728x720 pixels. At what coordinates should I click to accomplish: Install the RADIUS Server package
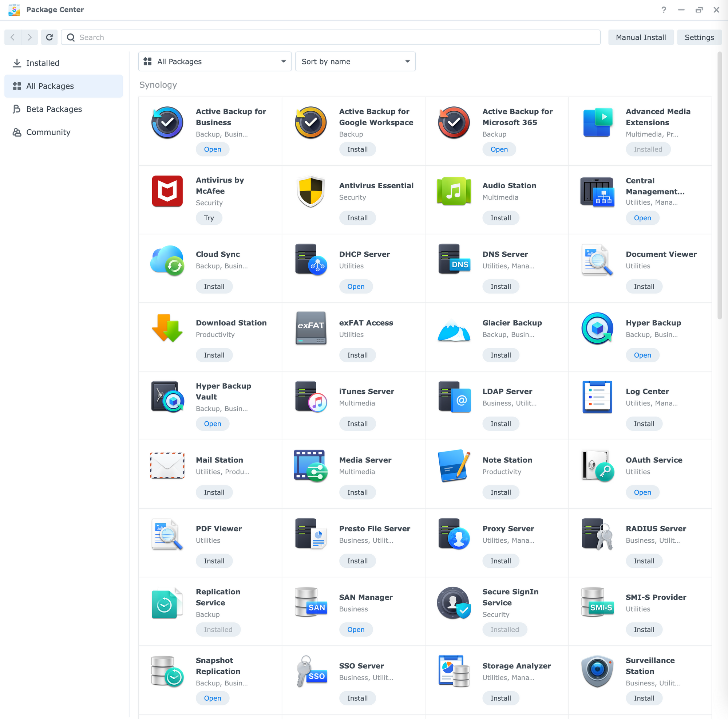tap(644, 561)
